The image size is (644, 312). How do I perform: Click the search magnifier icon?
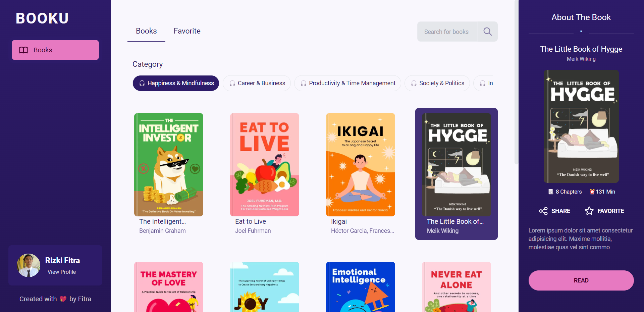pos(487,32)
